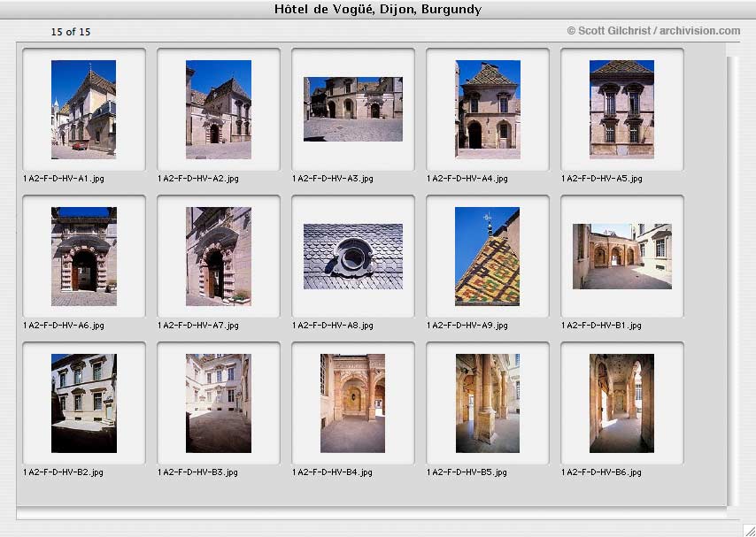Select thumbnail 1A2-F-D-HV-A4 with tiled roof pavilion
Viewport: 756px width, 537px height.
pyautogui.click(x=488, y=110)
